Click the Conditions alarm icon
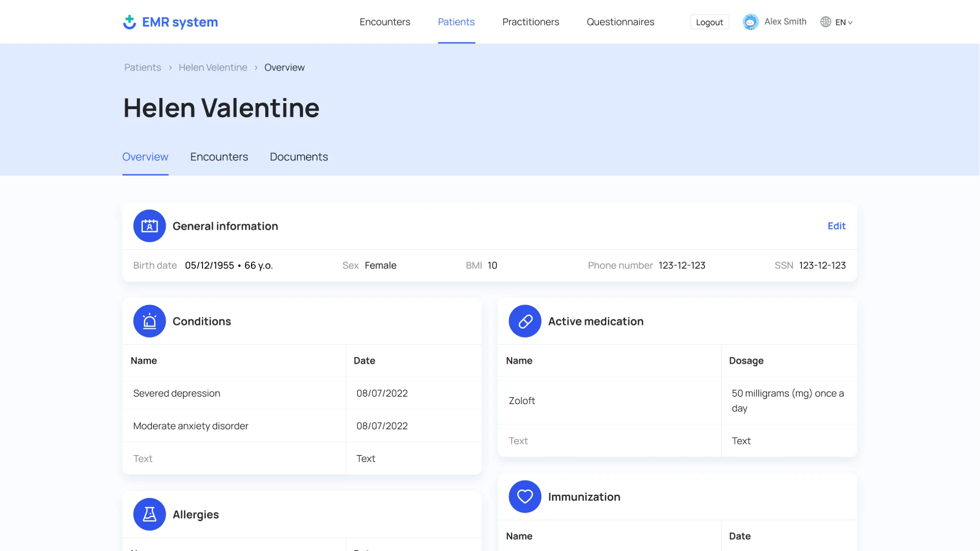The image size is (980, 551). tap(149, 321)
